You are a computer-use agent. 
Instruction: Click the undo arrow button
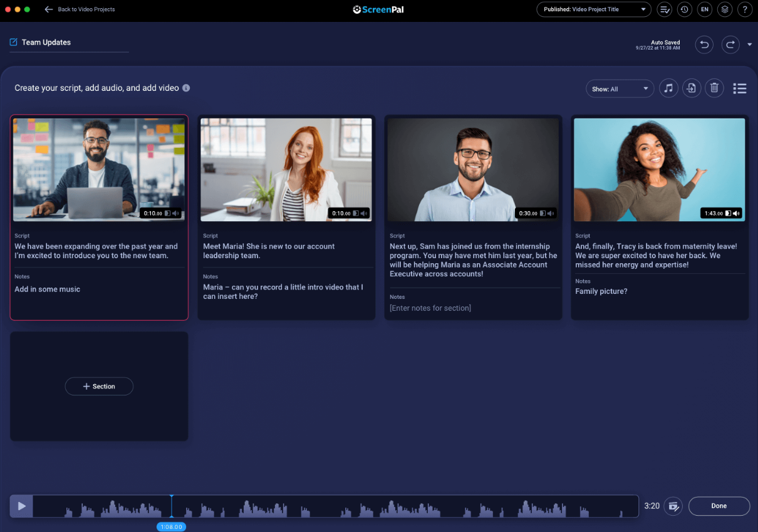pos(704,44)
